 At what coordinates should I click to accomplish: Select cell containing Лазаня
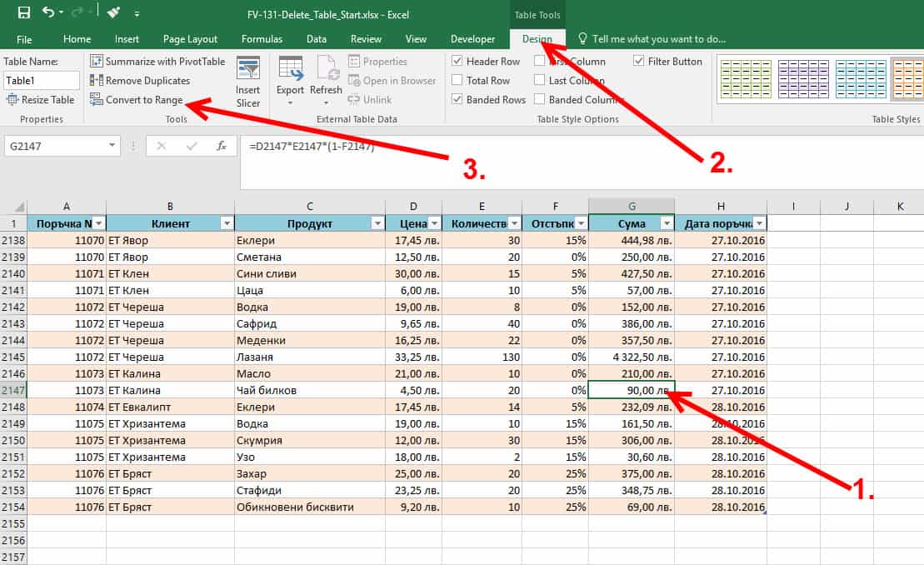(310, 357)
